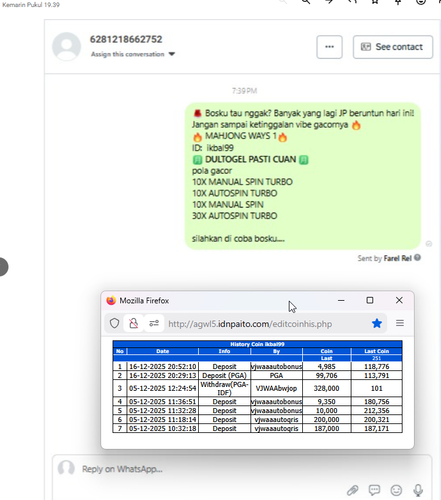Image resolution: width=441 pixels, height=500 pixels.
Task: Click the Firefox URL agwl5.idnpaito.com address field
Action: tap(250, 324)
